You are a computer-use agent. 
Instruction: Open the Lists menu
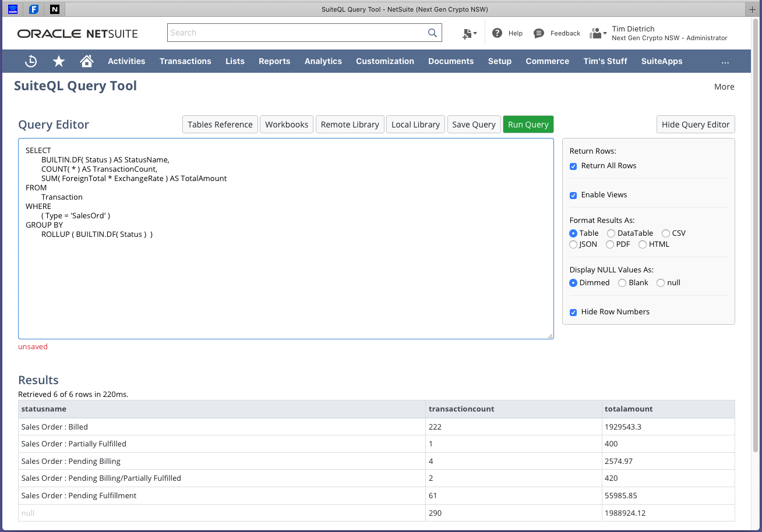tap(235, 61)
